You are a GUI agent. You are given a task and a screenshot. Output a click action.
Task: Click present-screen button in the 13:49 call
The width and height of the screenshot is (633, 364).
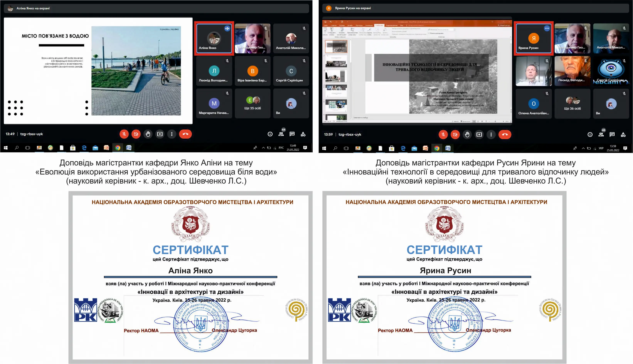pyautogui.click(x=160, y=134)
